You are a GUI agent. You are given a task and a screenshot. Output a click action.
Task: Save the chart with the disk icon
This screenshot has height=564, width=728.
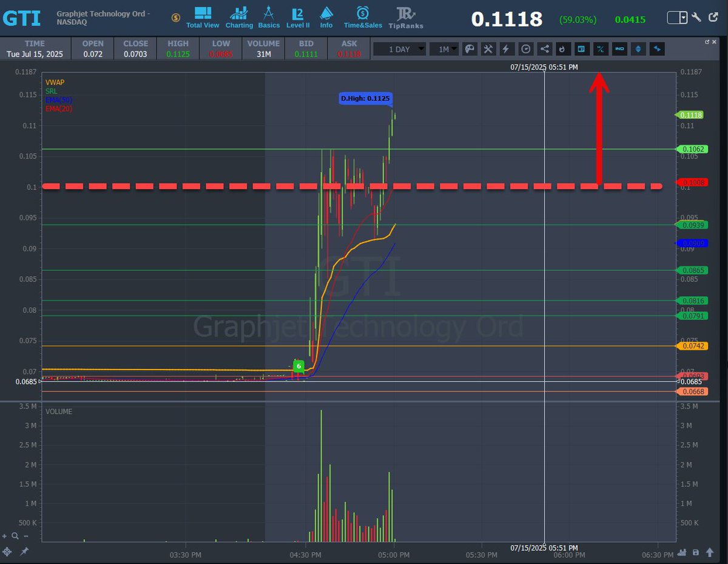695,552
